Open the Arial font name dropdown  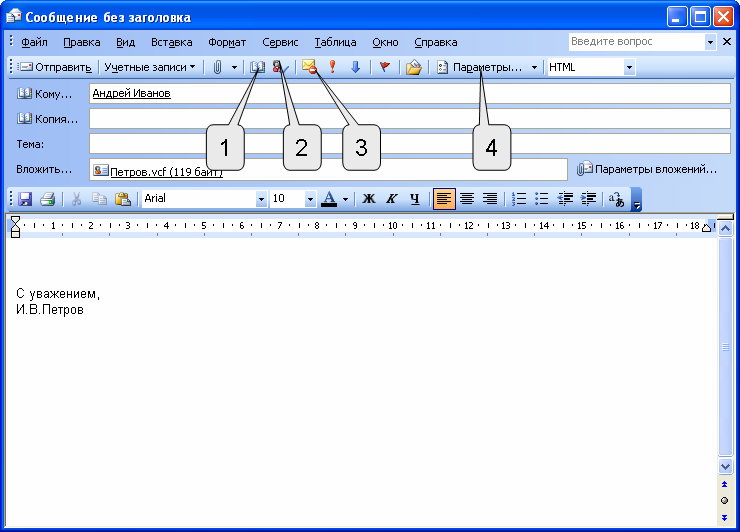(262, 198)
